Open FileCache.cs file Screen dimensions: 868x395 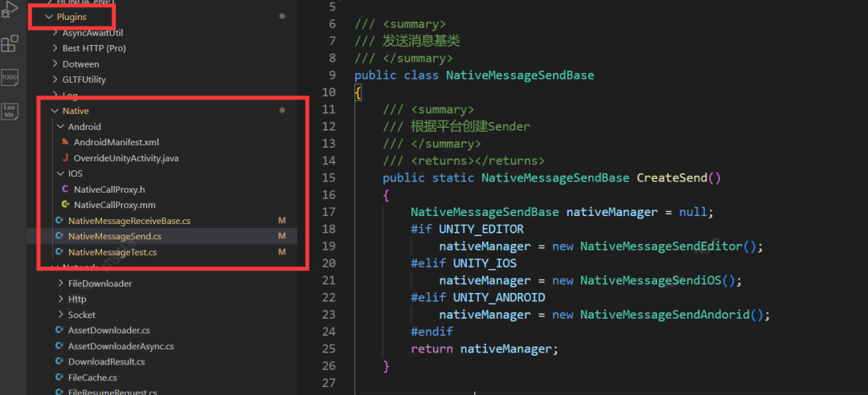92,378
